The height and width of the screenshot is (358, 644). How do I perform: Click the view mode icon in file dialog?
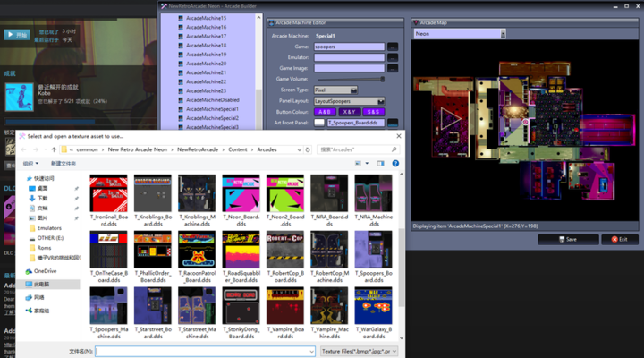point(358,164)
